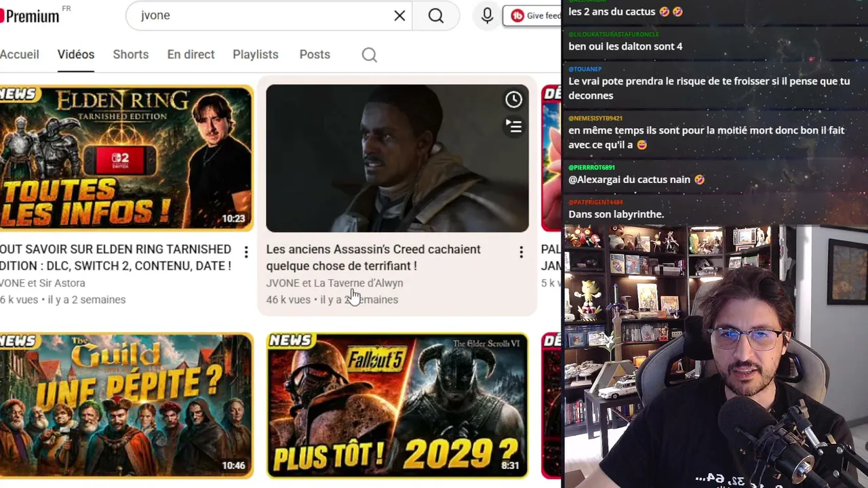The image size is (868, 488).
Task: Click the 10:46 duration badge
Action: pos(233,466)
